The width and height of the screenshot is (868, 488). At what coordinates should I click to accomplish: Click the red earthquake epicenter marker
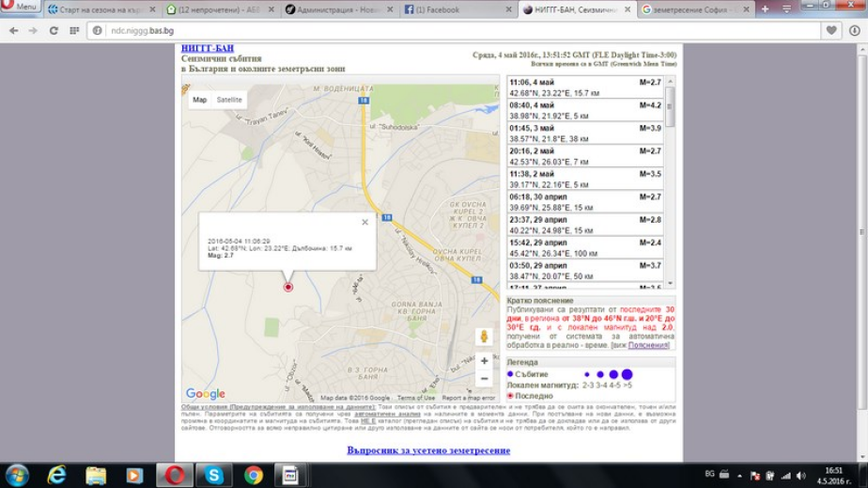(287, 287)
